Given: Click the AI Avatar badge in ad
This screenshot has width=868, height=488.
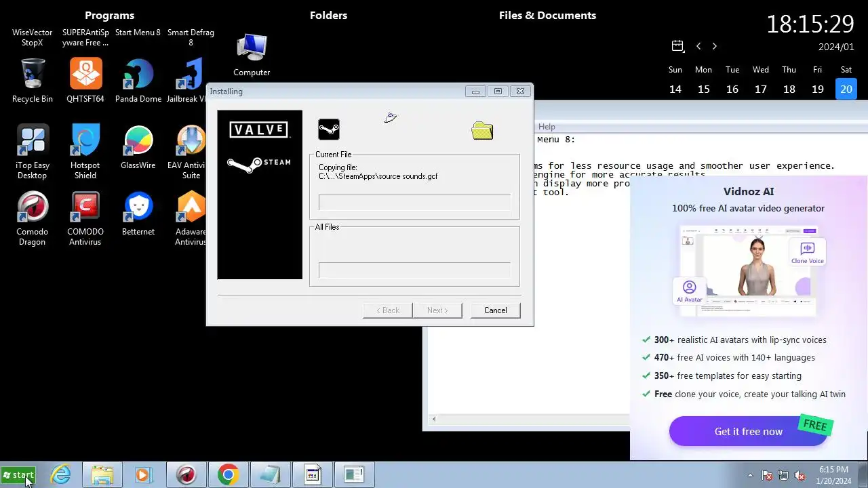Looking at the screenshot, I should click(x=689, y=291).
